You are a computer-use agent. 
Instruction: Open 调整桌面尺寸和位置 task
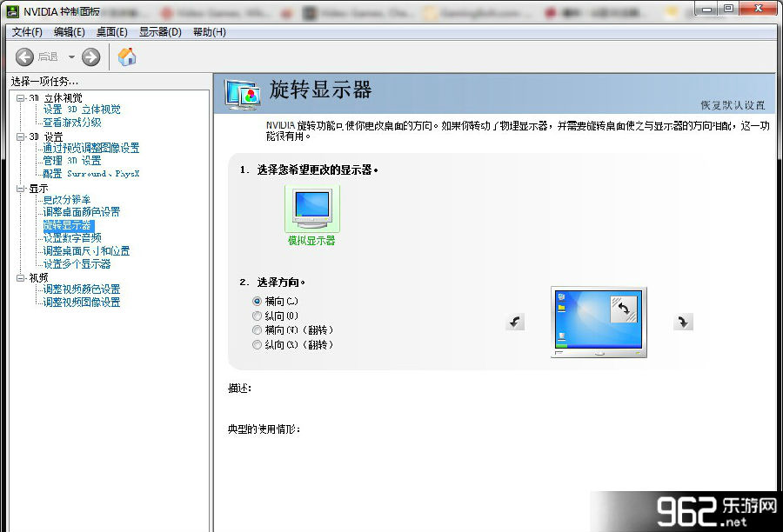(x=86, y=251)
